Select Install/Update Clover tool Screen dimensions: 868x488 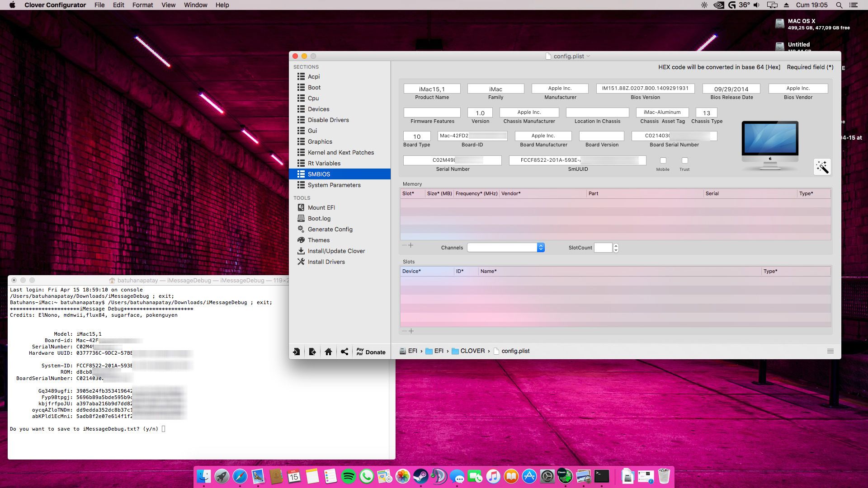[336, 251]
